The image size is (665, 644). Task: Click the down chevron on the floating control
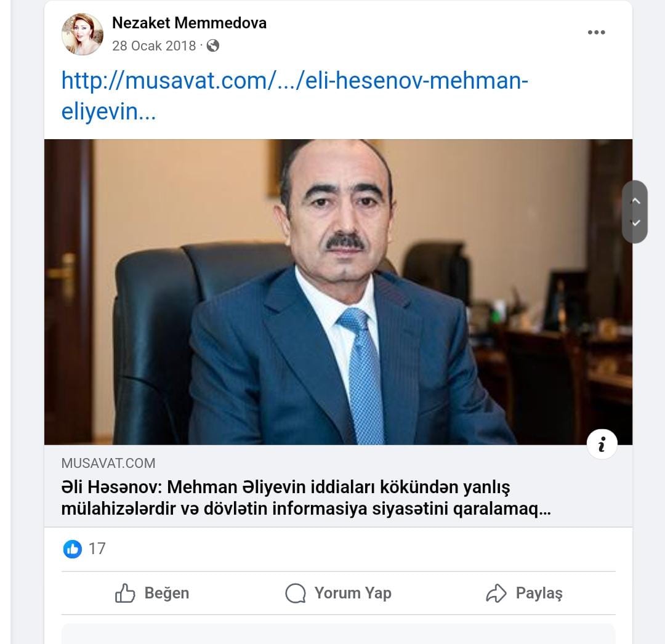tap(635, 223)
